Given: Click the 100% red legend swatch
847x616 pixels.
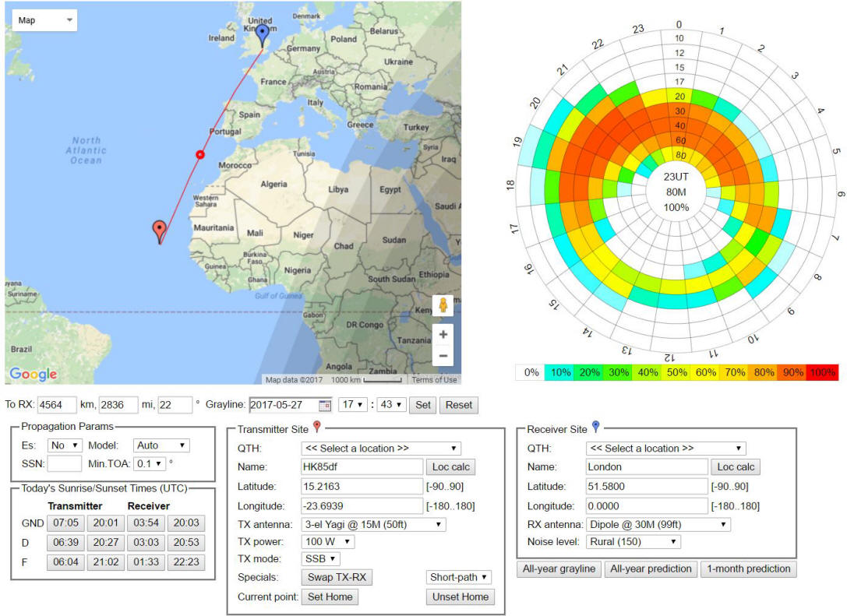Looking at the screenshot, I should (821, 372).
